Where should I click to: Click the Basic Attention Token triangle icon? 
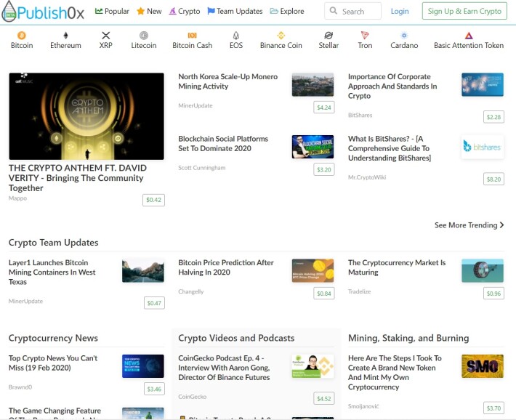pos(469,35)
